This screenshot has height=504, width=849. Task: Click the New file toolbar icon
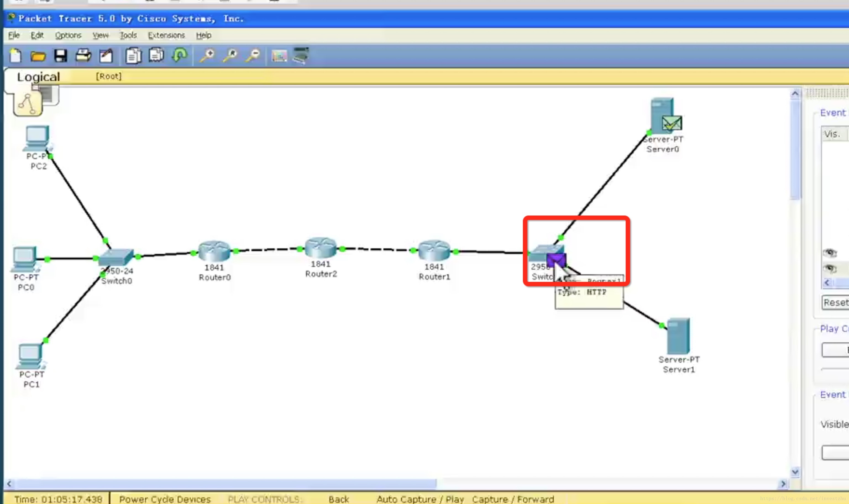(x=15, y=56)
